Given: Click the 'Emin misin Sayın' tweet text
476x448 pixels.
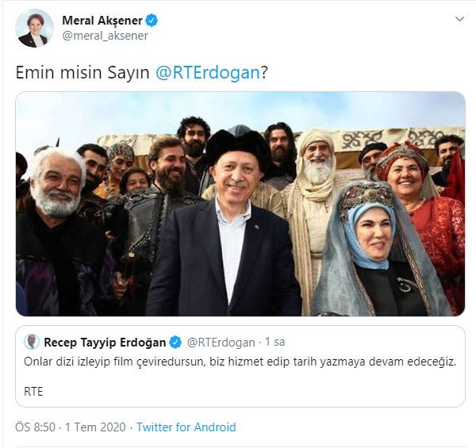Looking at the screenshot, I should point(83,73).
